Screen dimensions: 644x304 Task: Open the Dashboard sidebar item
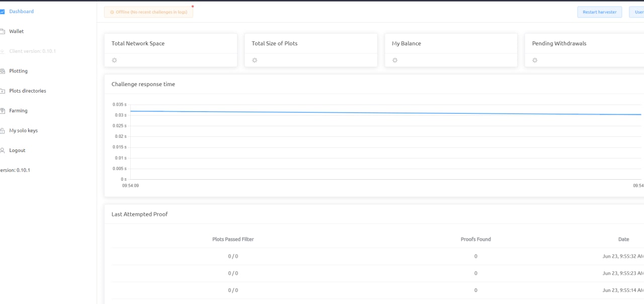(x=22, y=12)
